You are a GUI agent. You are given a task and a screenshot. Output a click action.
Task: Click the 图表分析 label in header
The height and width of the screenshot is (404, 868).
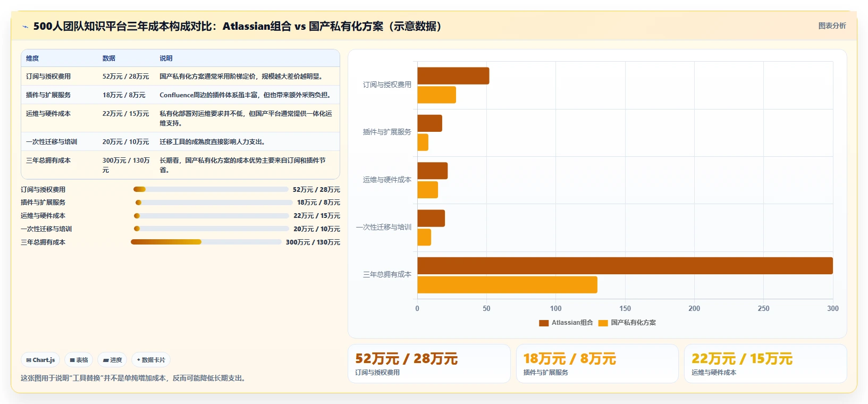tap(832, 26)
